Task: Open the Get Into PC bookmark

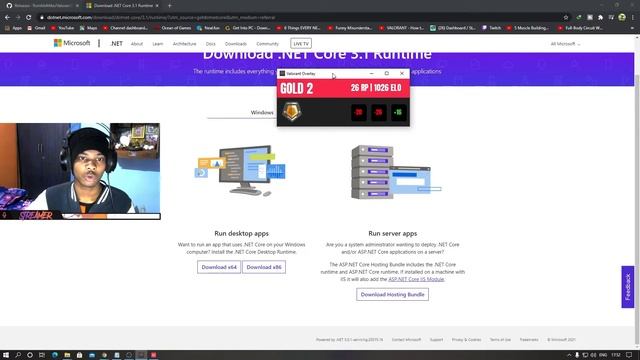Action: [x=248, y=28]
